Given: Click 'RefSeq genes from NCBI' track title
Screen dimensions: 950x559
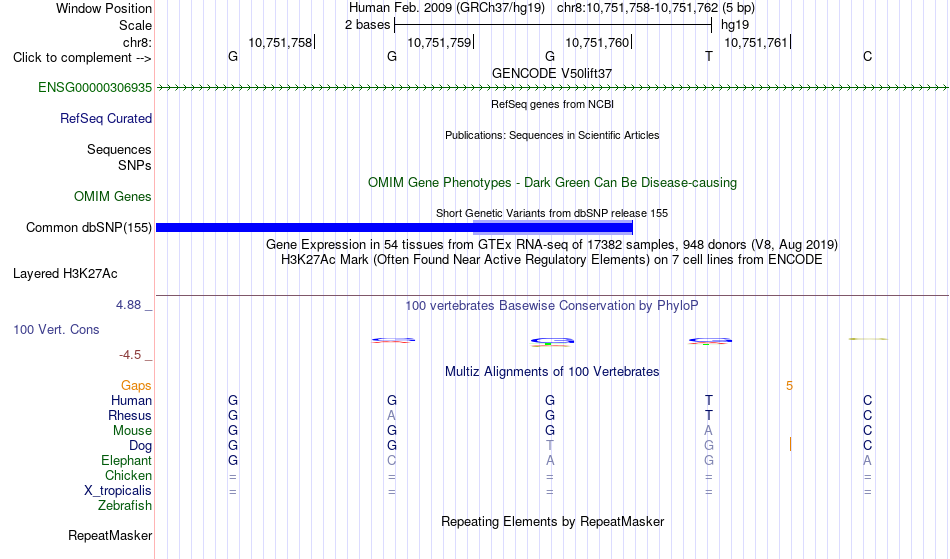Looking at the screenshot, I should coord(552,104).
